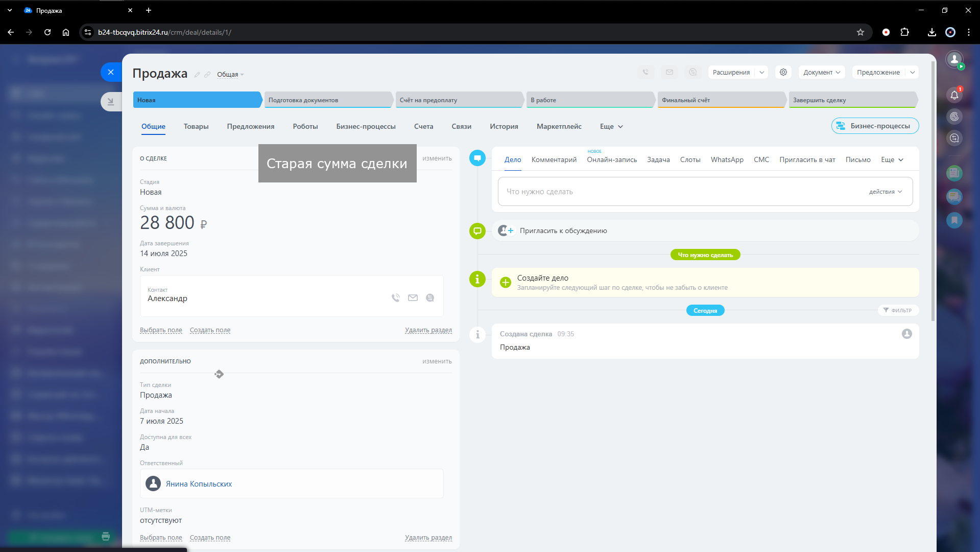980x552 pixels.
Task: Expand the Еще menu in the timeline tabs
Action: [892, 159]
